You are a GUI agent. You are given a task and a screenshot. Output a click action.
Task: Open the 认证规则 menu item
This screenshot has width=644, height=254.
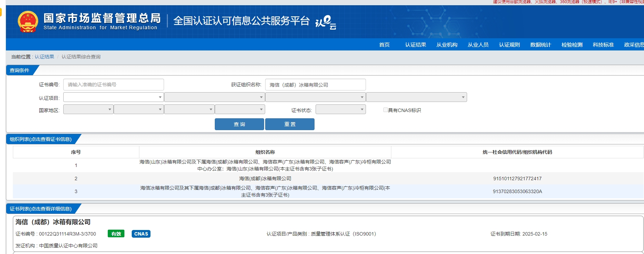click(x=510, y=45)
